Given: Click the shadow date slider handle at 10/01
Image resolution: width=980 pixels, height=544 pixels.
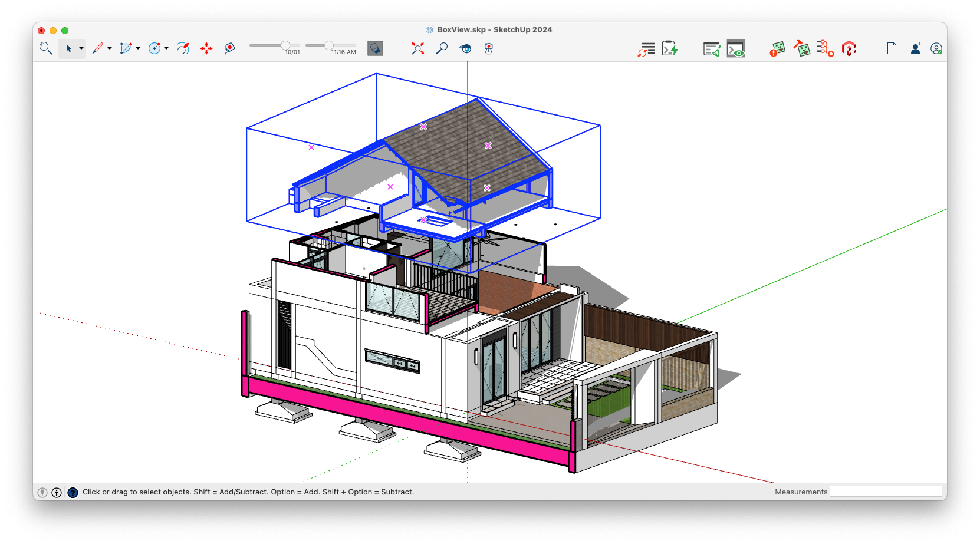Looking at the screenshot, I should [285, 45].
